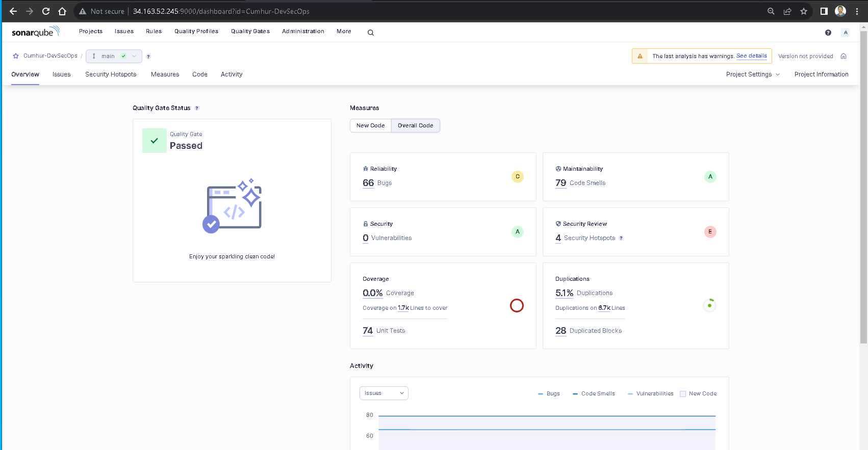Click the SonarQube logo

(x=36, y=32)
